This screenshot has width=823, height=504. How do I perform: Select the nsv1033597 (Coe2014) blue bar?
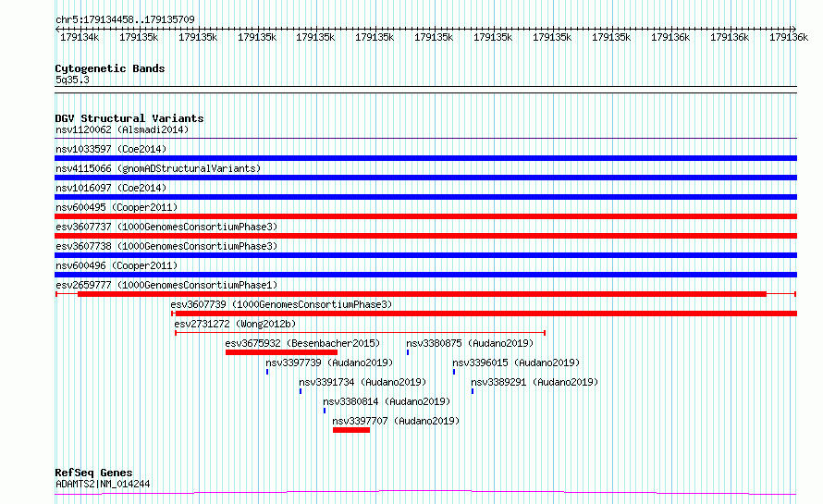[x=425, y=158]
